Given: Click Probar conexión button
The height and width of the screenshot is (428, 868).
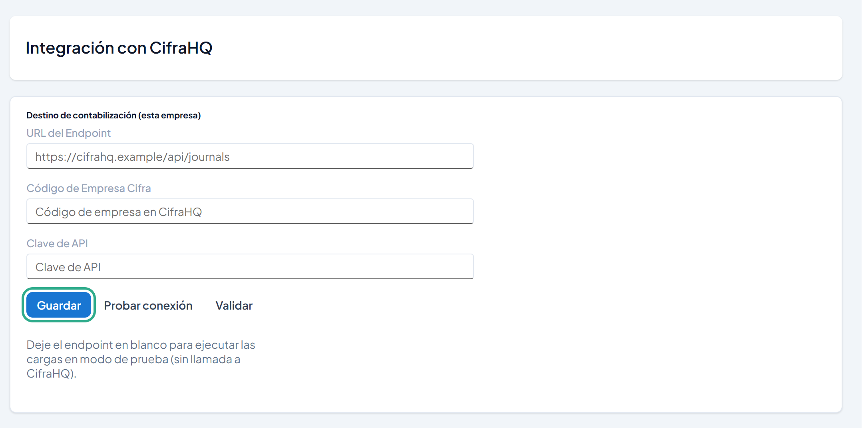Looking at the screenshot, I should 148,305.
